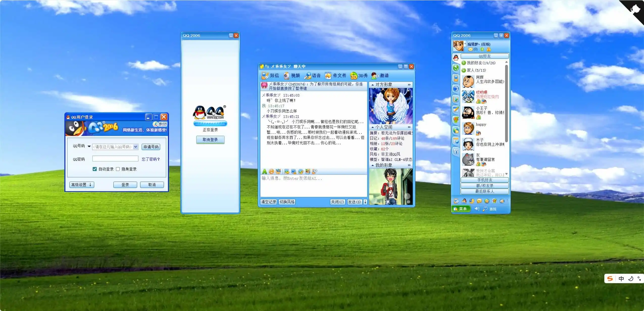This screenshot has width=644, height=311.
Task: Open the 菜单 menu in contact list
Action: (461, 209)
